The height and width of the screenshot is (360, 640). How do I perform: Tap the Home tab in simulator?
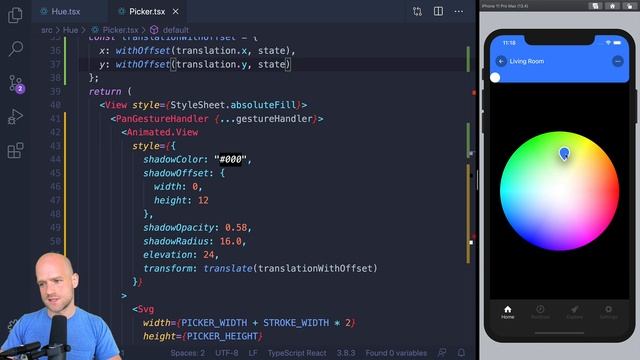(507, 312)
